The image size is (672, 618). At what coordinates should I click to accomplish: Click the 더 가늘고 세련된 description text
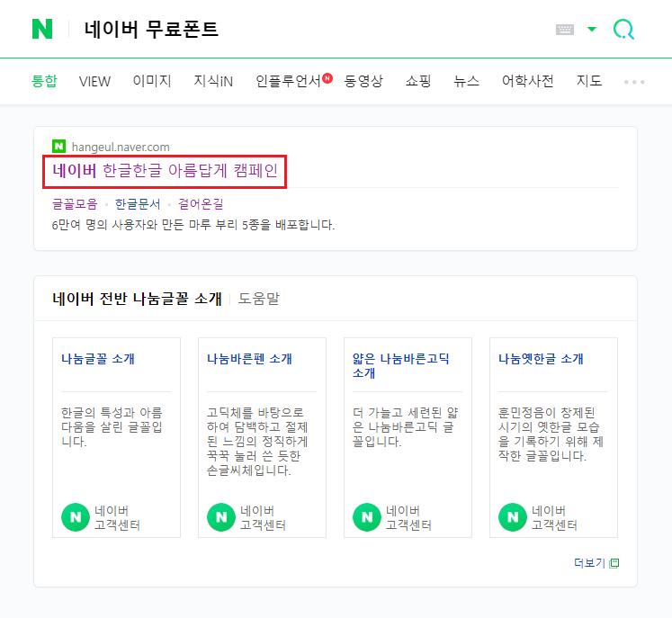tap(406, 427)
